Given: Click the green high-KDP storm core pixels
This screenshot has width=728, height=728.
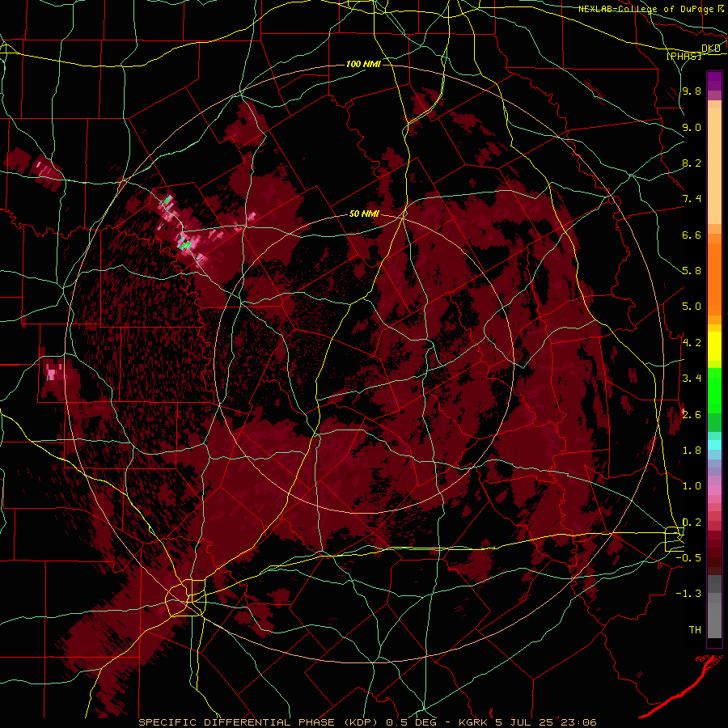Looking at the screenshot, I should pos(186,243).
